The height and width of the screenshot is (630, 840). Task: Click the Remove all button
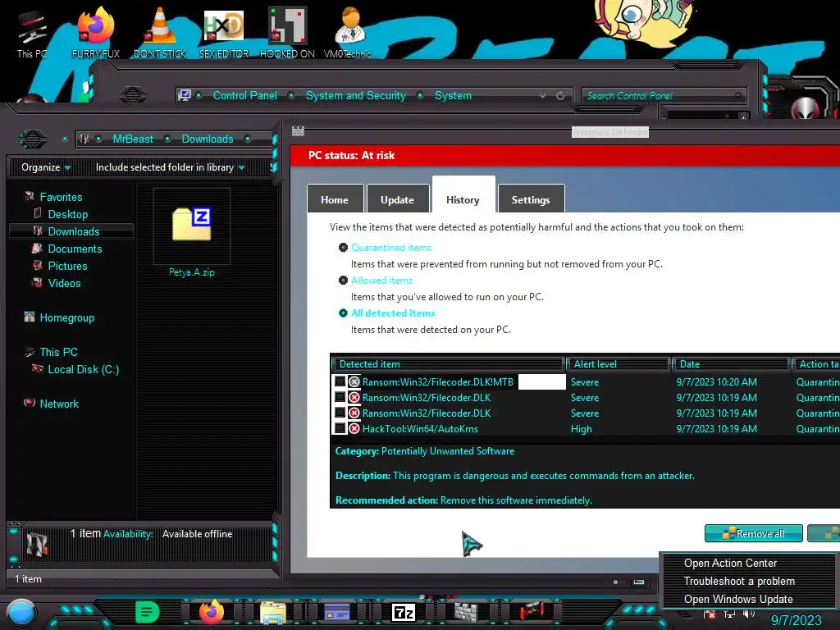point(753,533)
